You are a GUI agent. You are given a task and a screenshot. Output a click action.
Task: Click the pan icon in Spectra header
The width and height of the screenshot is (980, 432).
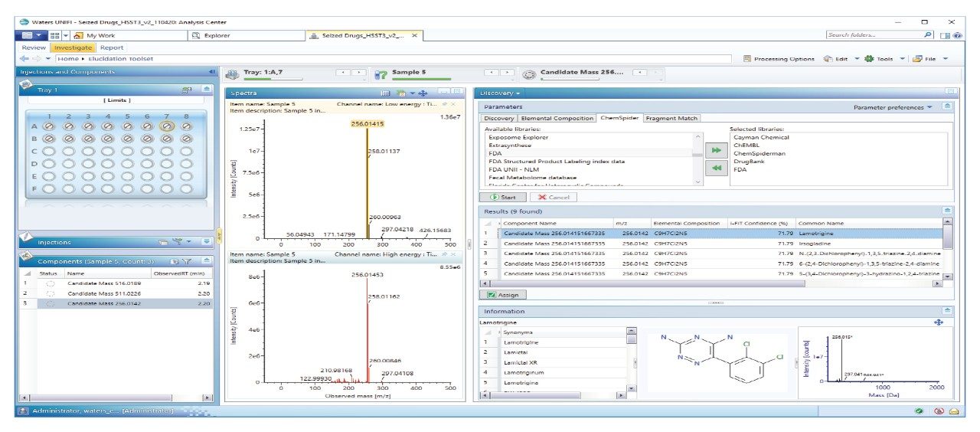click(x=422, y=93)
